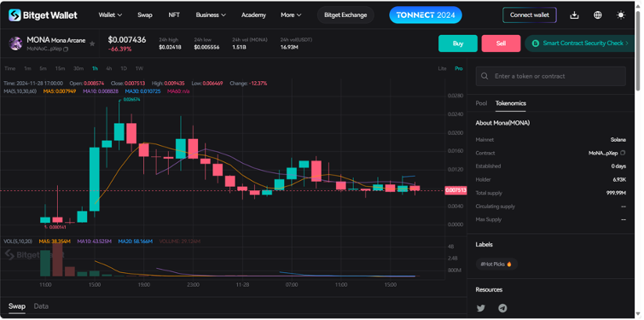Click the VOL(5,10,20) indicator label
Viewport: 644px width, 320px height.
tap(18, 241)
